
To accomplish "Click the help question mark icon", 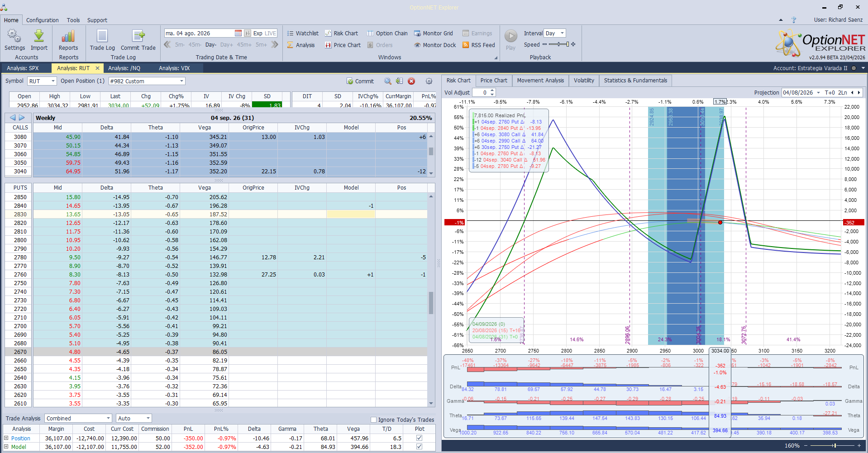I will (794, 20).
